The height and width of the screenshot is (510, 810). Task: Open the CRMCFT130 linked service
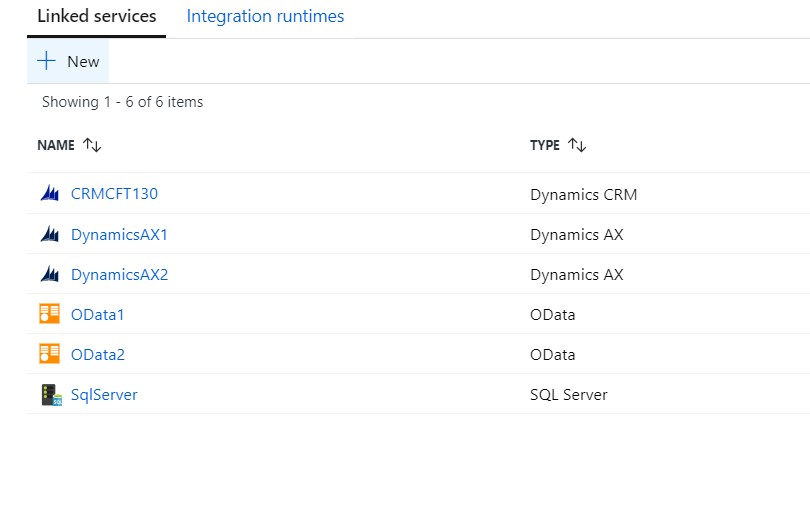pos(114,194)
